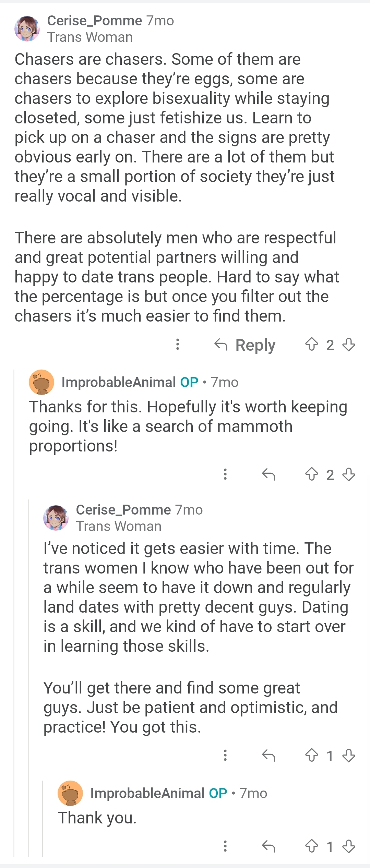Tap ImprobableAnimal username on first reply
Screen dimensions: 370x868
click(x=118, y=382)
